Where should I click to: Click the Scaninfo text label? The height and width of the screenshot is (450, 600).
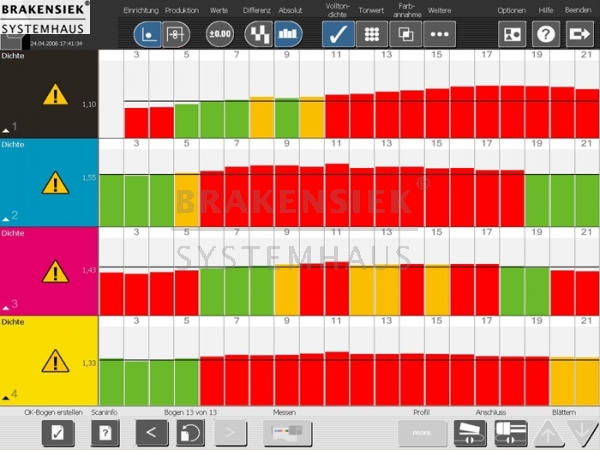pos(104,412)
